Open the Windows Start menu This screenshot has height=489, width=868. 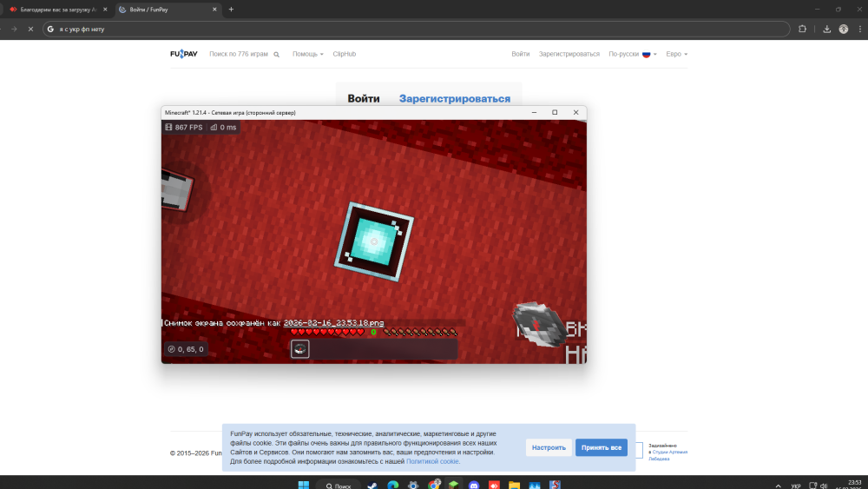303,486
